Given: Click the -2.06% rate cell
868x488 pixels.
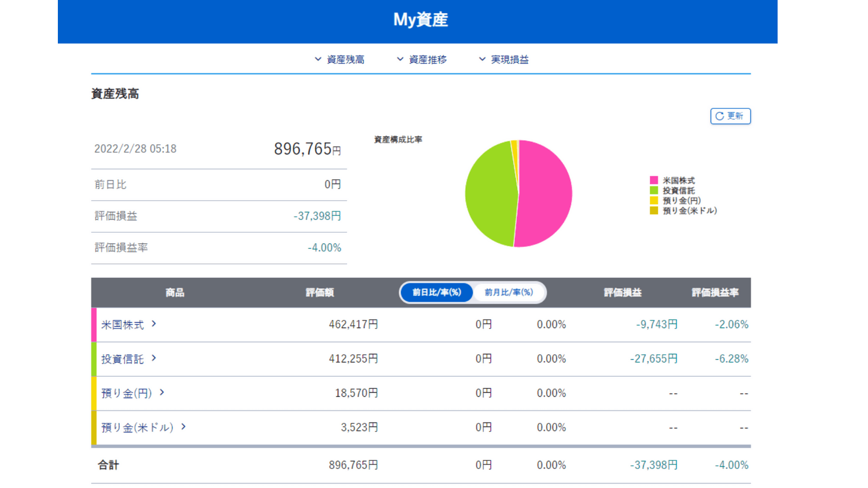Looking at the screenshot, I should click(731, 325).
